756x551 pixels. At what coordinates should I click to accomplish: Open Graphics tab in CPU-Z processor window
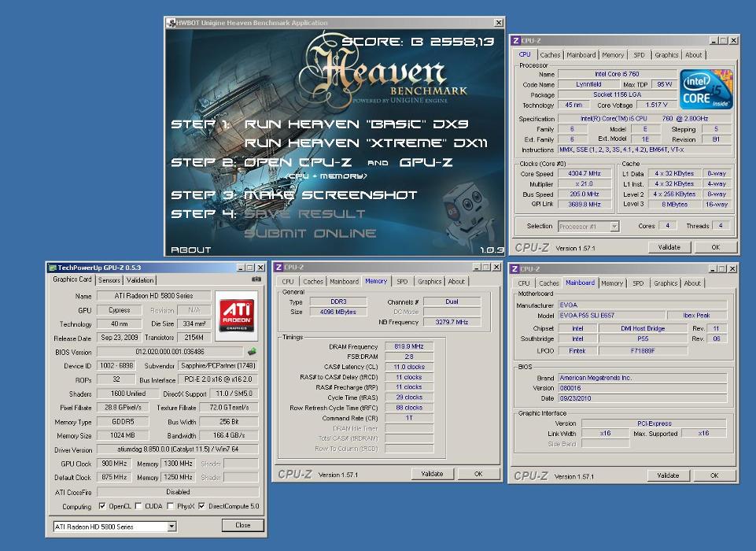666,55
